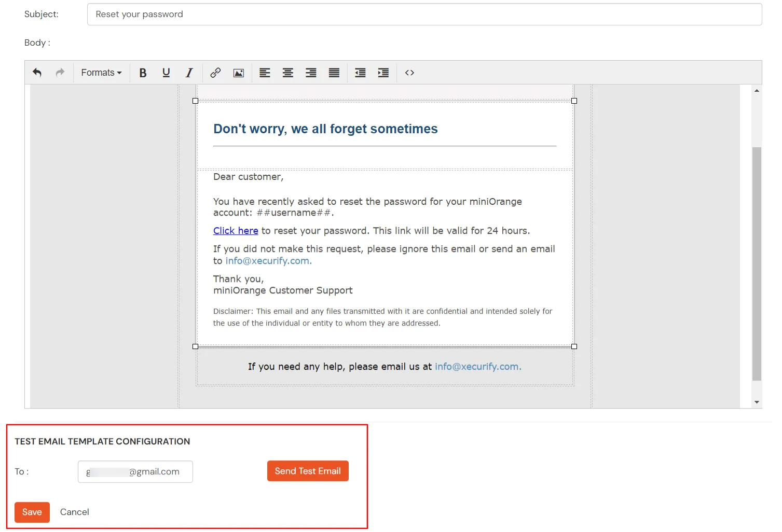Open the insert link tool
Image resolution: width=782 pixels, height=532 pixels.
click(215, 73)
